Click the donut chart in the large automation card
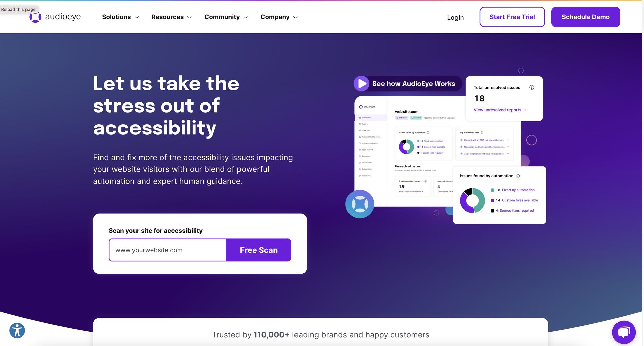Screen dimensions: 644x346 click(x=472, y=201)
